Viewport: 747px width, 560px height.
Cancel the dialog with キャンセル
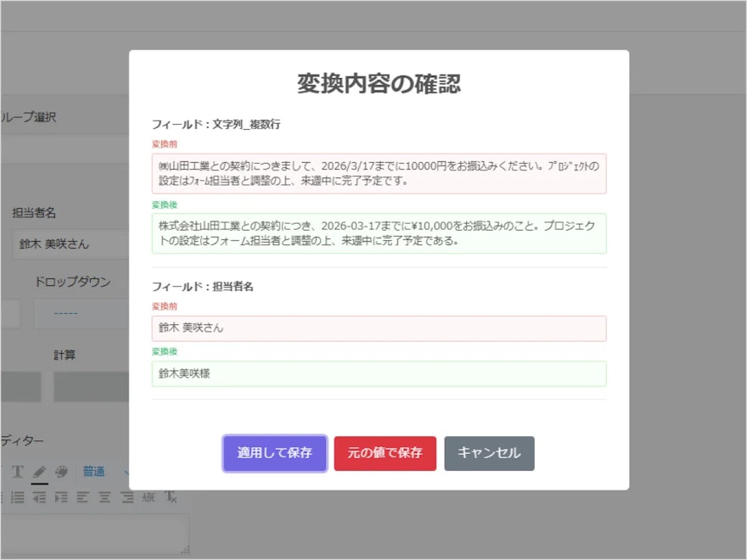[x=489, y=453]
